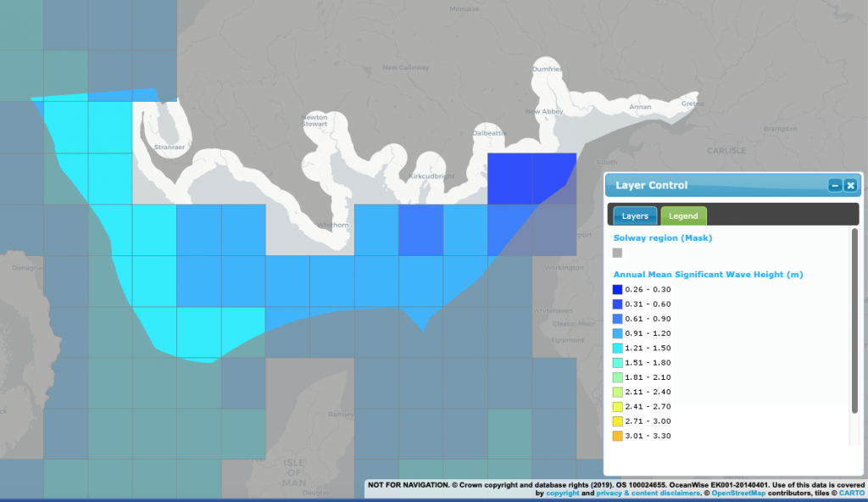Open the Legend tab
This screenshot has width=868, height=502.
683,215
